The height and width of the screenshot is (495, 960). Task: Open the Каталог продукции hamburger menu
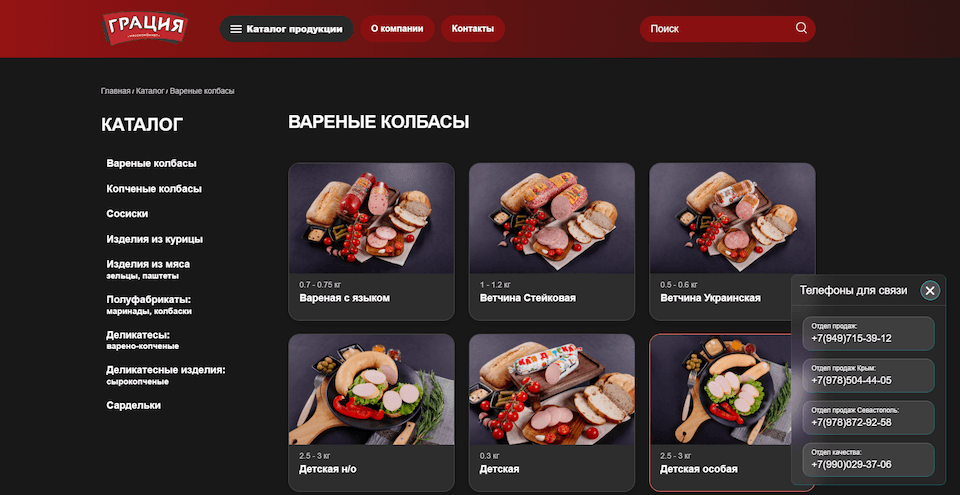click(x=287, y=29)
